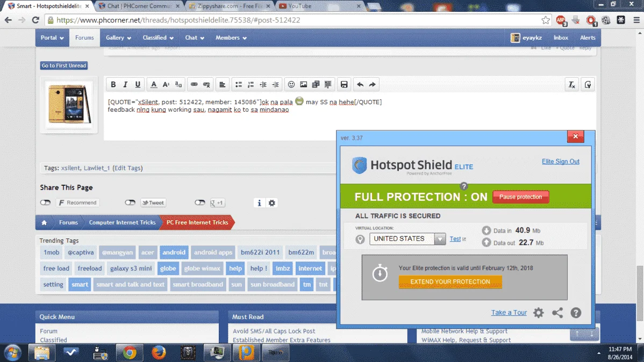
Task: Click the Elite Sign Out link
Action: pyautogui.click(x=561, y=161)
